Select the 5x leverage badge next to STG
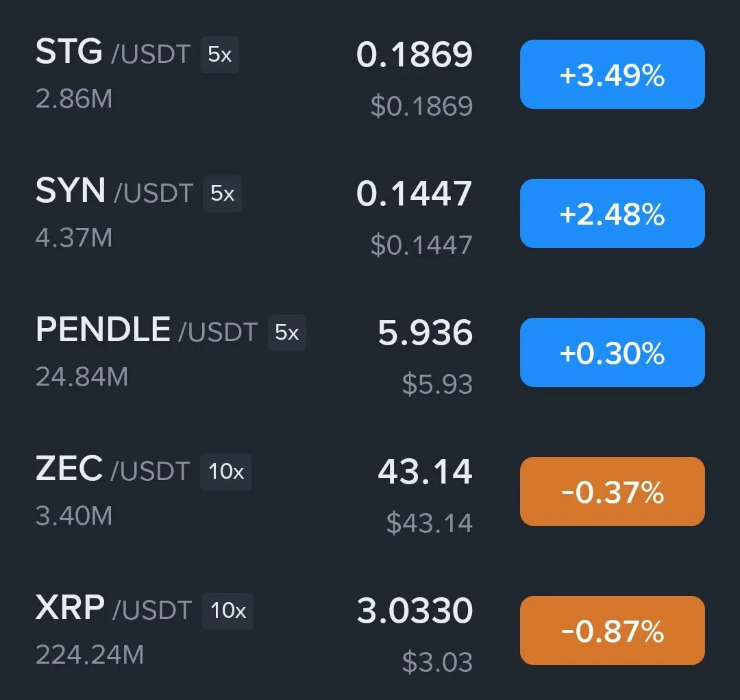This screenshot has width=740, height=700. 220,55
